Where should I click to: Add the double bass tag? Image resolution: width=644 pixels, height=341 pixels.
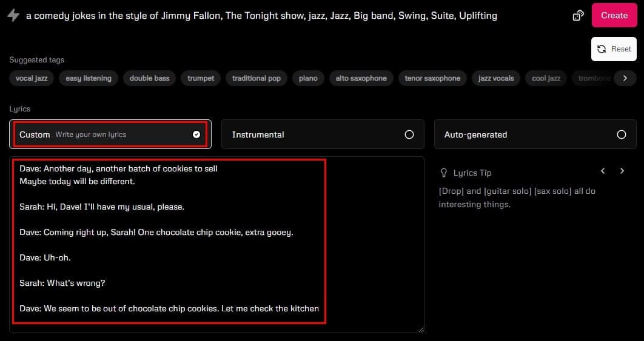(x=149, y=78)
